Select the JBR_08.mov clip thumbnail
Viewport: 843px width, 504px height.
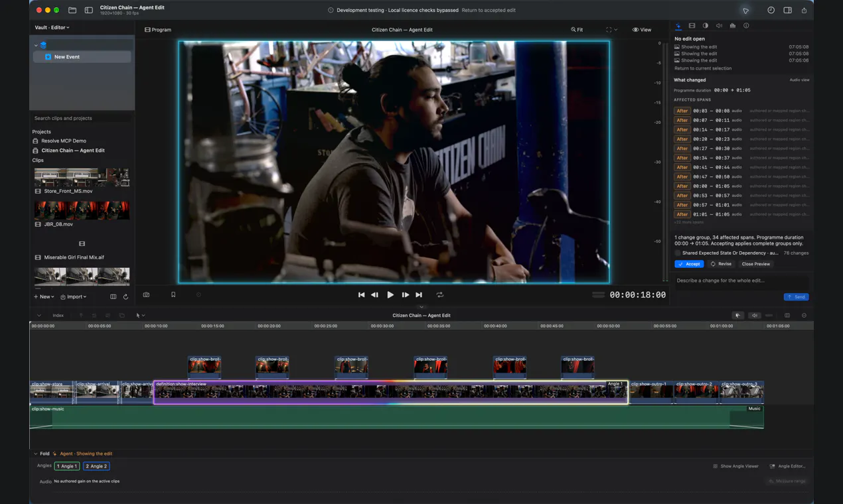(82, 210)
